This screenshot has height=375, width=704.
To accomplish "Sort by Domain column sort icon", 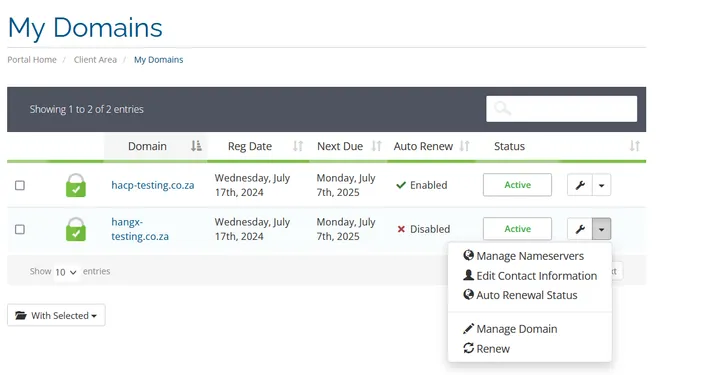I will coord(196,146).
